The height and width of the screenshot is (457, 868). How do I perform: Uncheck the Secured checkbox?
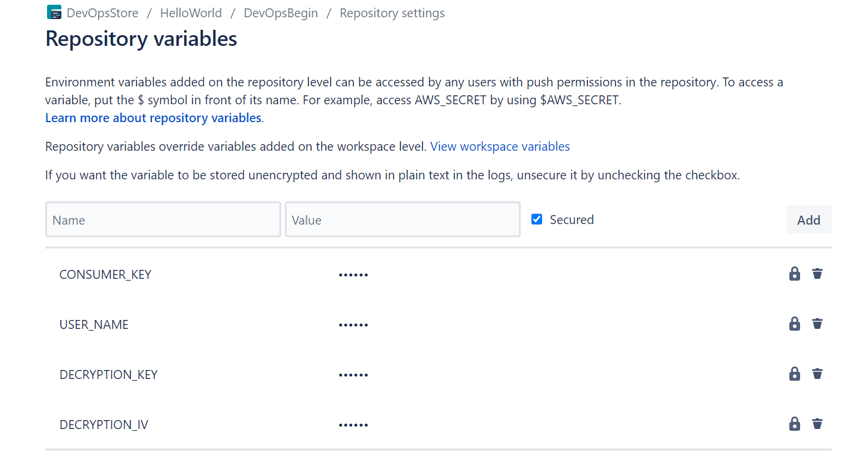pos(537,219)
